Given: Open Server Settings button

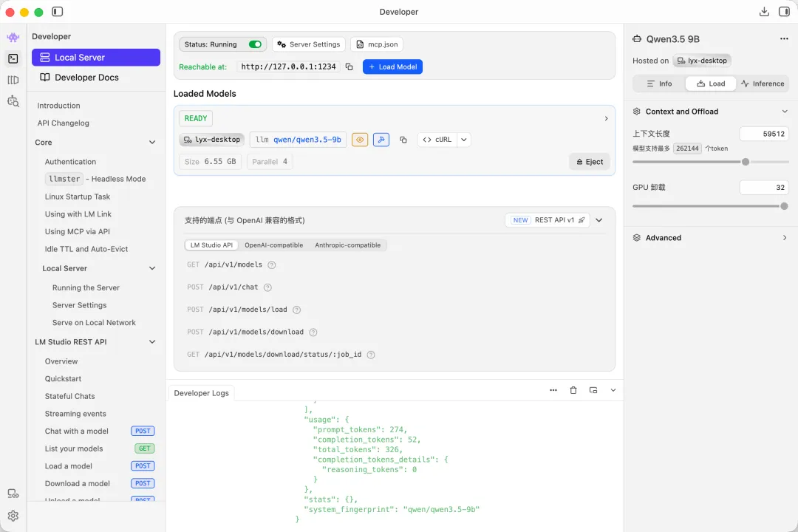Looking at the screenshot, I should [309, 44].
